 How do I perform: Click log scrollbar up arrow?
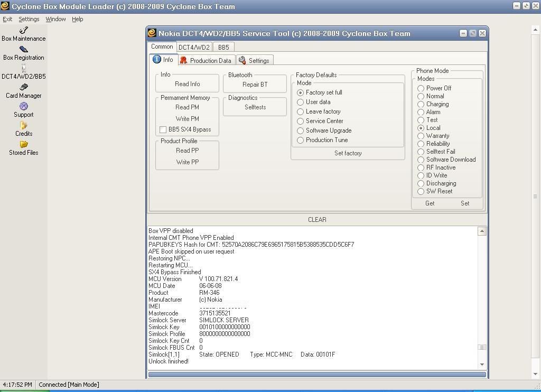(482, 231)
